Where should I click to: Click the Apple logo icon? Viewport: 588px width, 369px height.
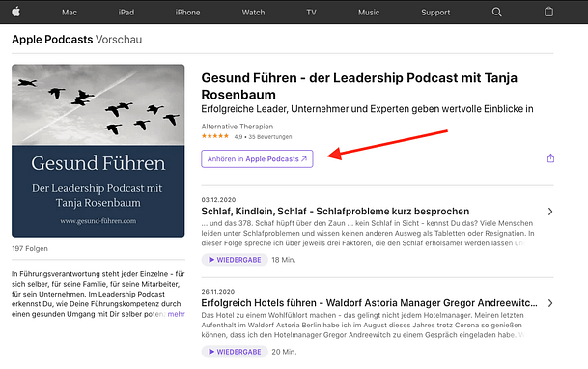[x=16, y=12]
